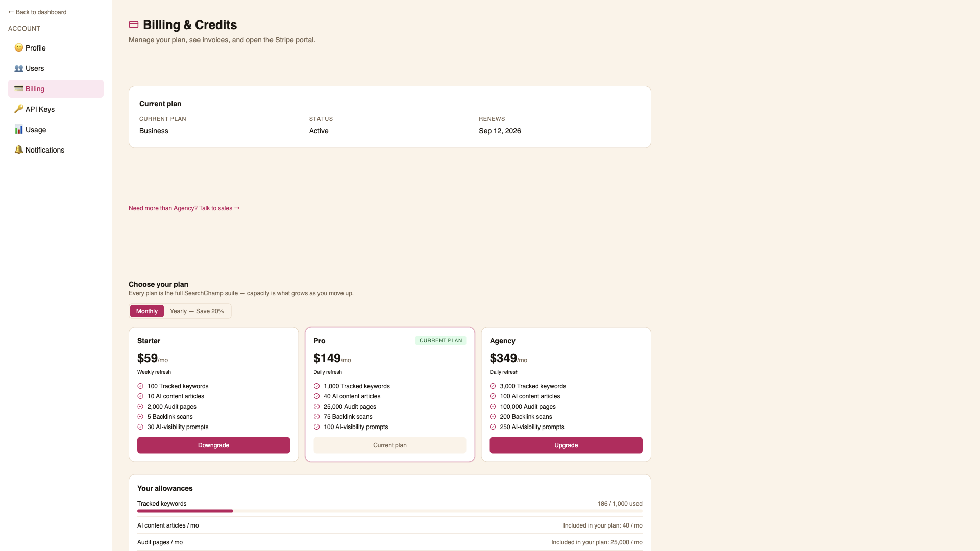Click the Notifications bell icon

click(19, 150)
